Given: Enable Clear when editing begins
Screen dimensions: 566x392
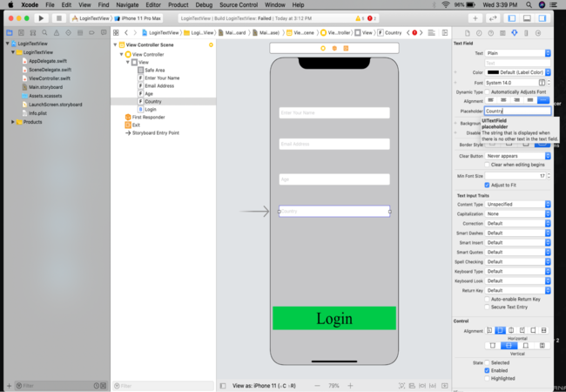Looking at the screenshot, I should (487, 165).
